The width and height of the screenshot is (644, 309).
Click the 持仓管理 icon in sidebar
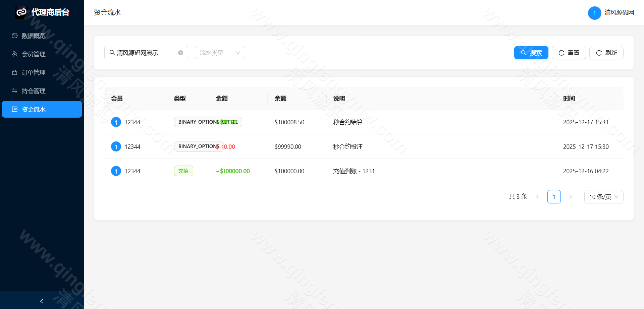click(x=14, y=90)
